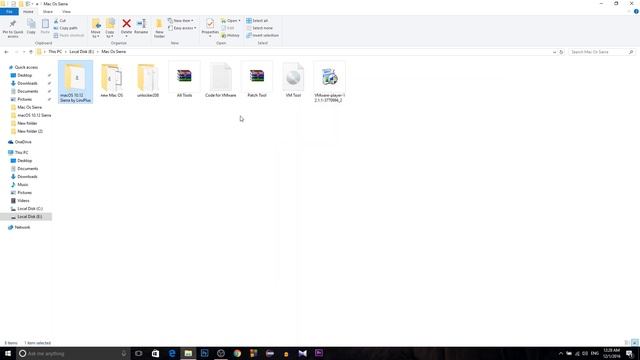
Task: Create a New folder from ribbon
Action: click(x=159, y=29)
